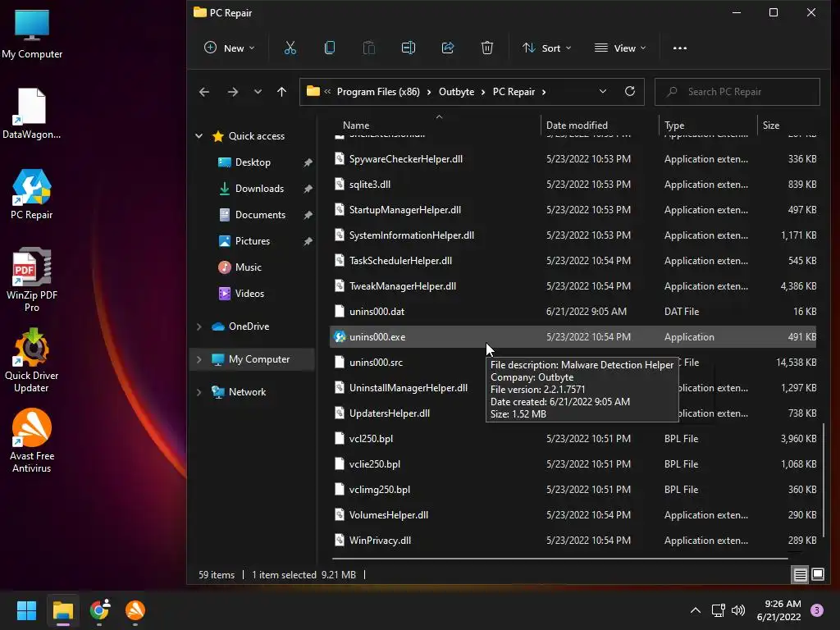Open Avast Free Antivirus desktop icon
840x630 pixels.
coord(32,441)
